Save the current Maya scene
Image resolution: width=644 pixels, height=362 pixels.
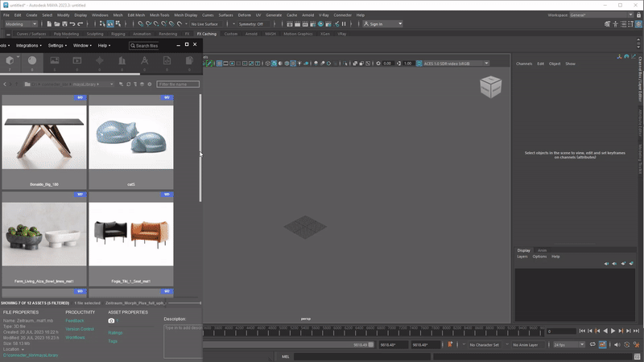click(64, 24)
